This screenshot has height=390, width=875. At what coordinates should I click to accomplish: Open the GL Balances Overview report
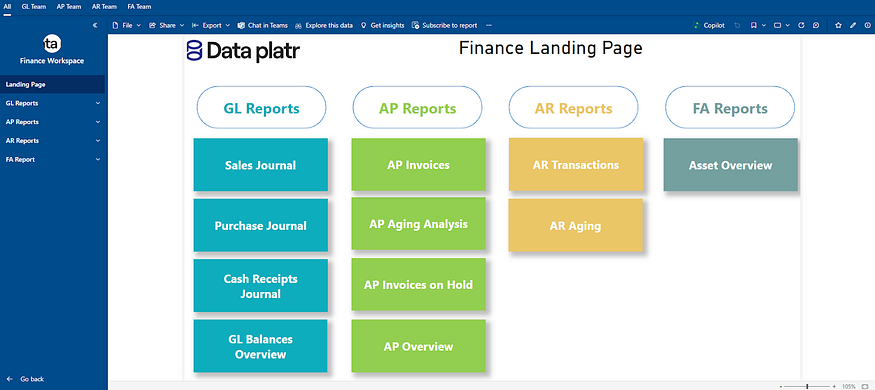261,346
